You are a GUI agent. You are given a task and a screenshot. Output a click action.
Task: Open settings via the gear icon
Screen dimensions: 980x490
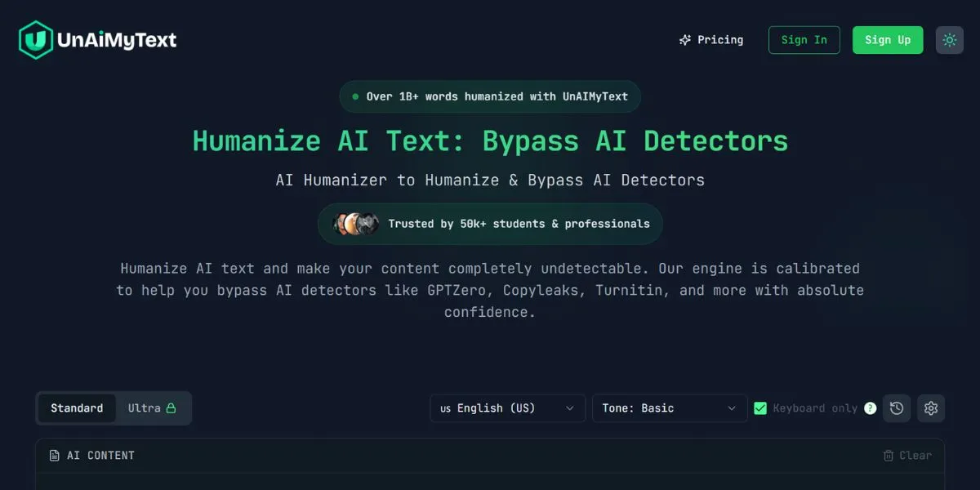(930, 408)
